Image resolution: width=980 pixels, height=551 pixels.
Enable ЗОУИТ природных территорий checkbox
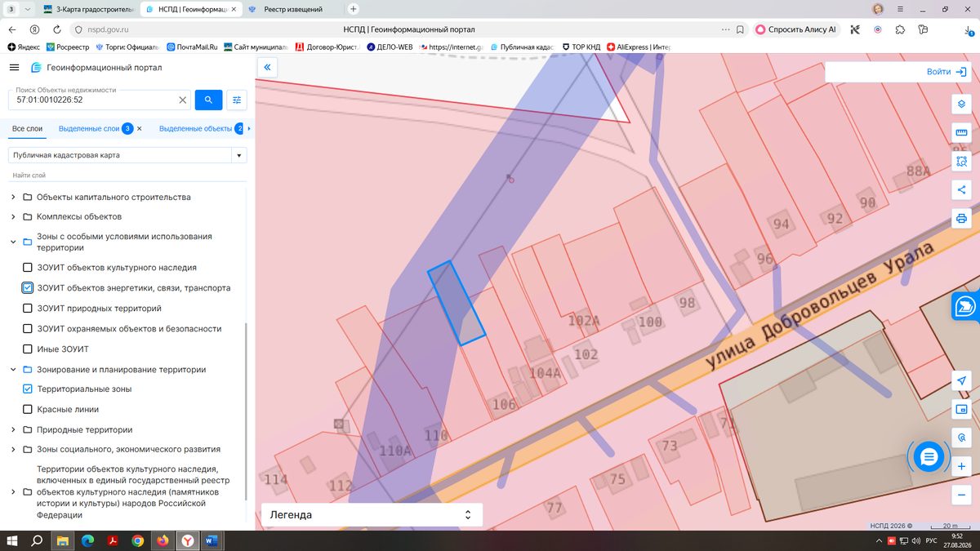(x=28, y=309)
